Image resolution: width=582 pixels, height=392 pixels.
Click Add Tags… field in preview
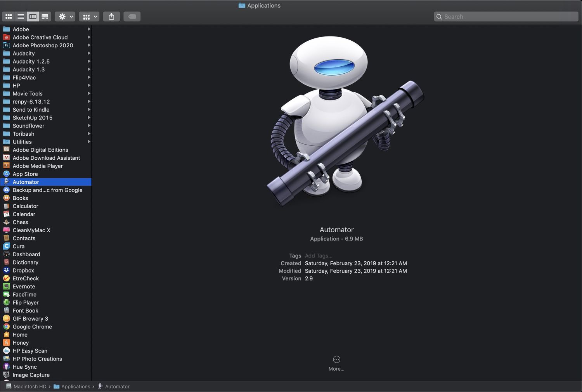pyautogui.click(x=319, y=256)
